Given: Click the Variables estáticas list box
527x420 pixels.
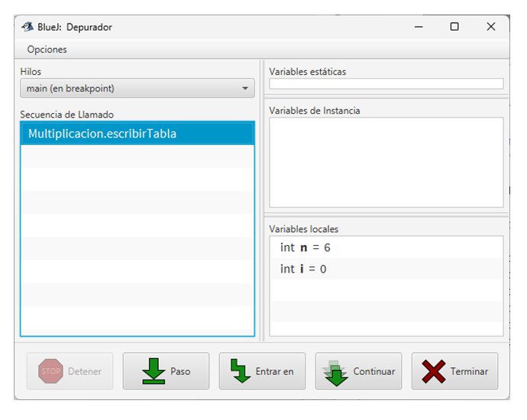Looking at the screenshot, I should (x=386, y=84).
